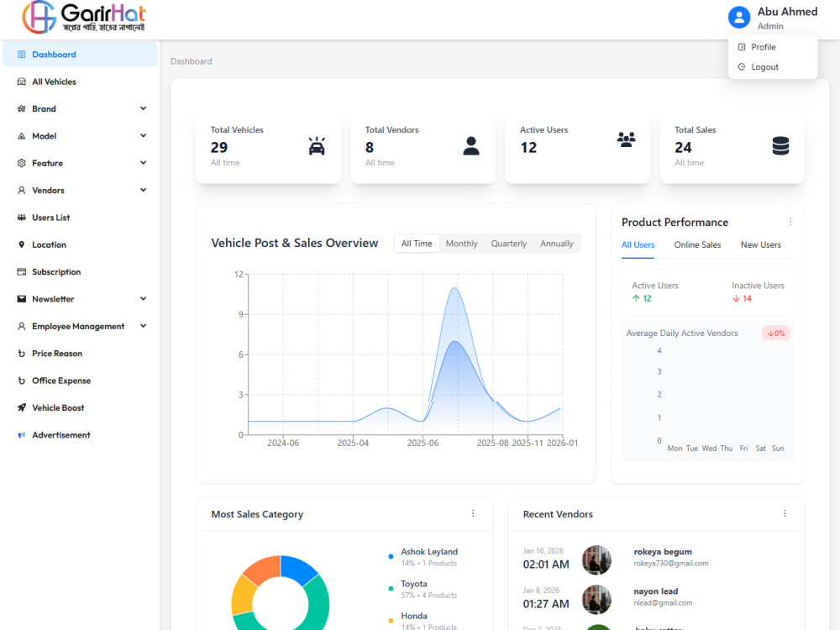Click the Feature gear icon

[22, 163]
